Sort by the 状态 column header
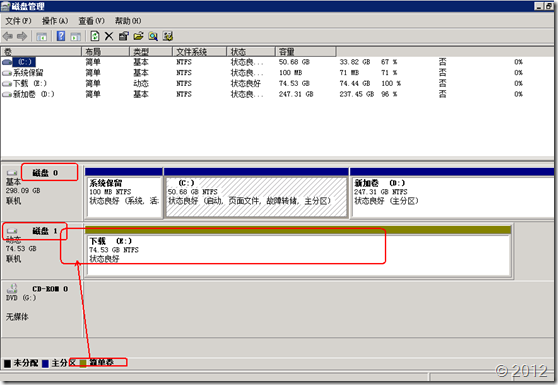 [251, 52]
